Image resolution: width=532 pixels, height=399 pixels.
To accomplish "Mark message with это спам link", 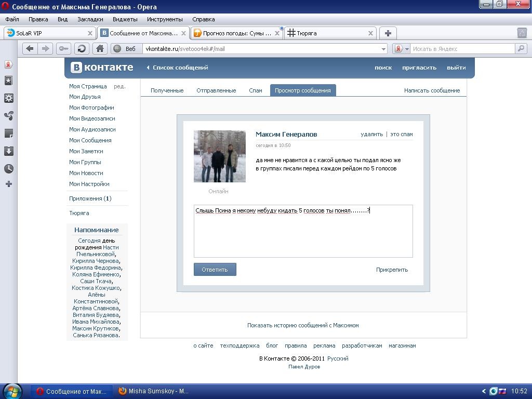I will click(x=402, y=134).
